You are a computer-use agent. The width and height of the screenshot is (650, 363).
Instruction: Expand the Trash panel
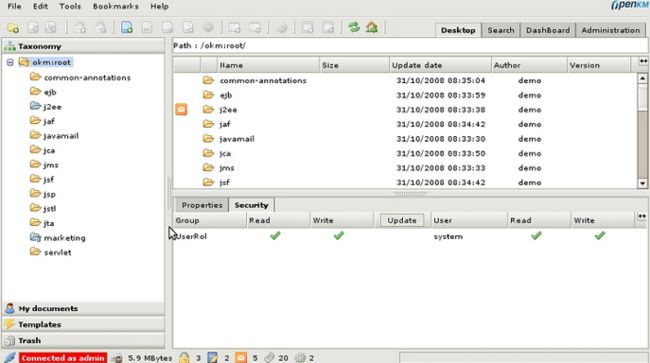(x=83, y=340)
